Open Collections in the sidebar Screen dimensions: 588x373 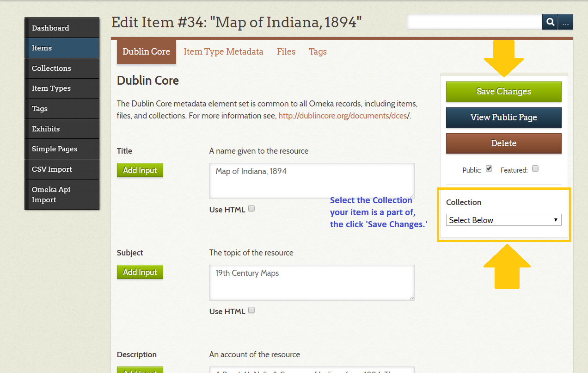[62, 68]
